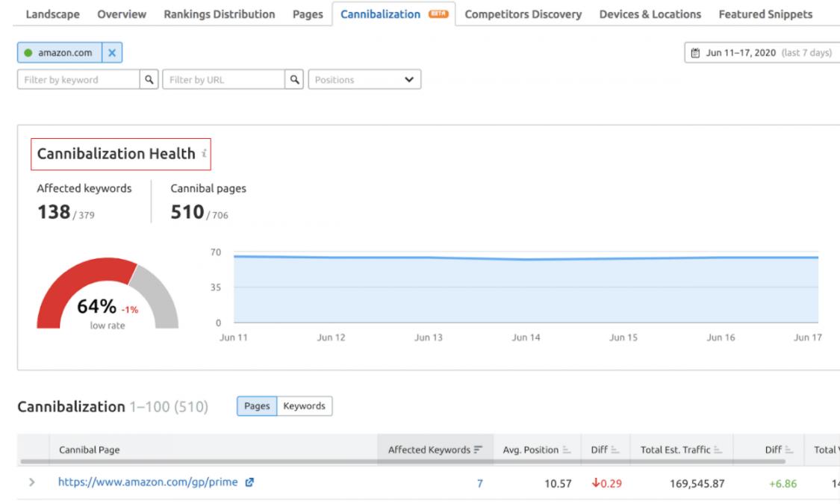This screenshot has height=504, width=840.
Task: Click the 169,545.87 traffic value
Action: pyautogui.click(x=697, y=484)
